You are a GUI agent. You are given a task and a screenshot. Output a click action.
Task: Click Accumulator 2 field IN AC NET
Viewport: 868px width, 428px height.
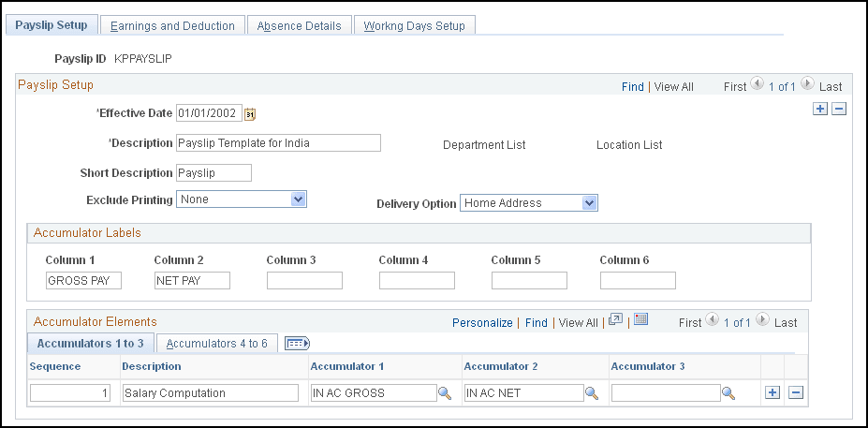point(524,393)
